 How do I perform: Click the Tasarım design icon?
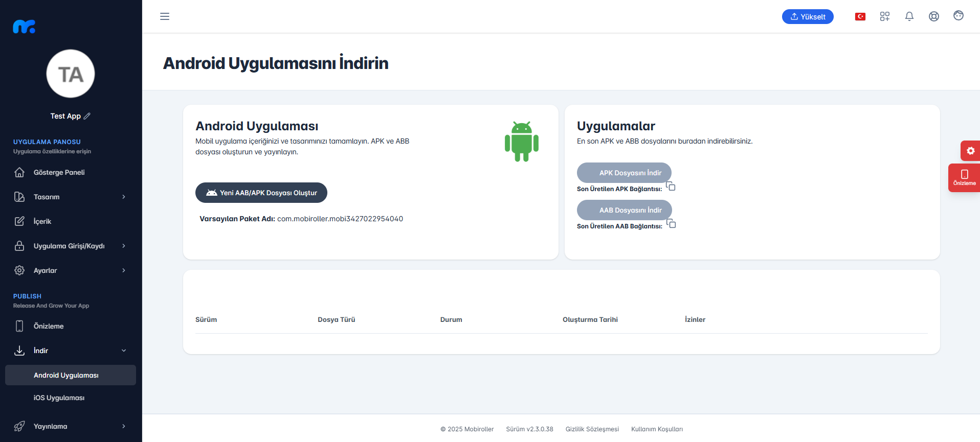(19, 197)
